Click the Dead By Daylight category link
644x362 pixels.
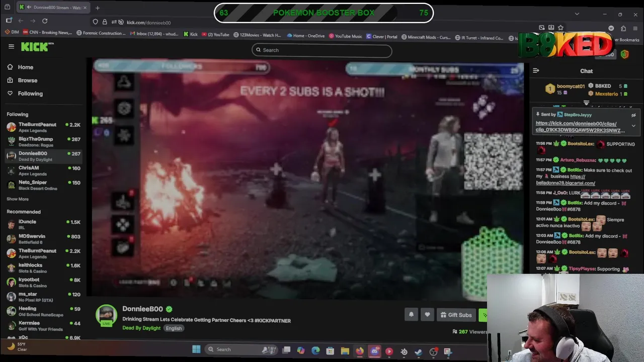[x=141, y=328]
